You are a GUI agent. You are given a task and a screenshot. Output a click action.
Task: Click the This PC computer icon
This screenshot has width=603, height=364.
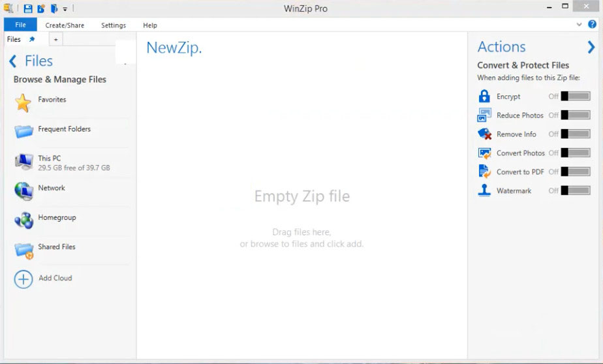pyautogui.click(x=24, y=161)
